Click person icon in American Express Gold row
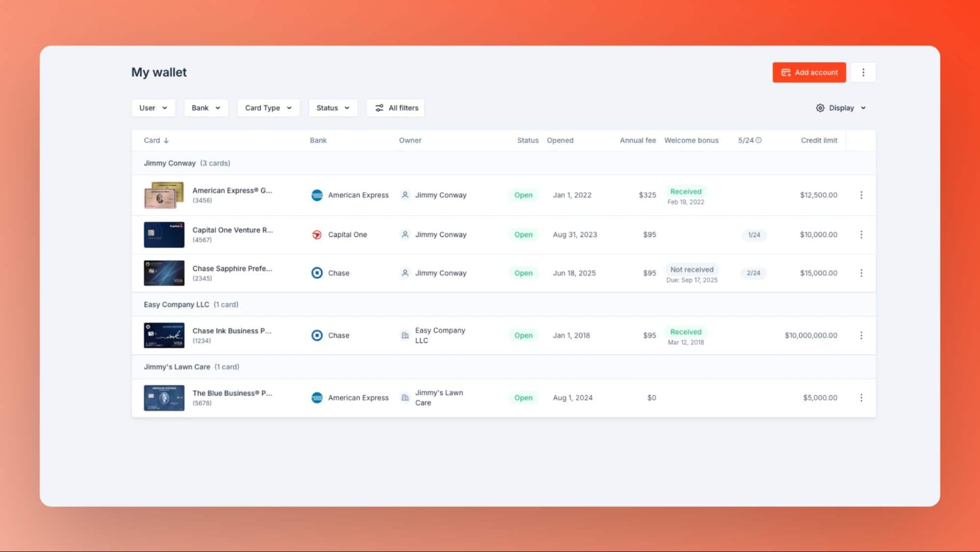This screenshot has width=980, height=552. coord(405,195)
